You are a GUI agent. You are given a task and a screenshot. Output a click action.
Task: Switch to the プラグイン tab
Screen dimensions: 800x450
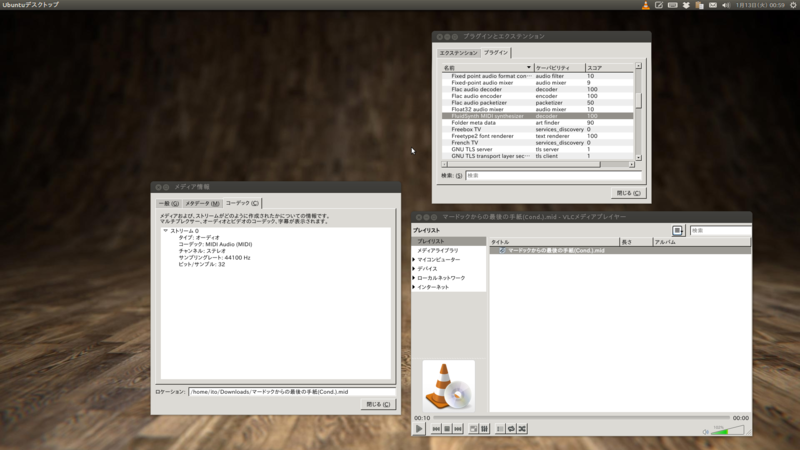[x=496, y=53]
